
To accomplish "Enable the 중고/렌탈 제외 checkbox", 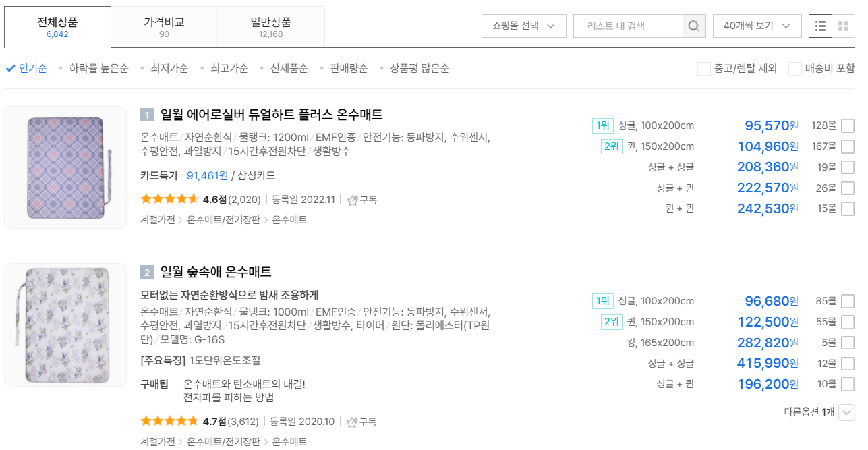I will point(703,68).
